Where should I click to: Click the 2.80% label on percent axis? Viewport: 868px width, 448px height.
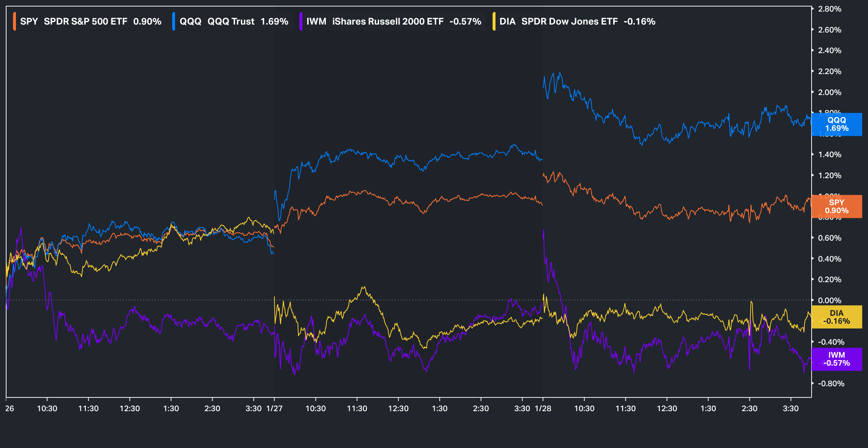pos(829,9)
